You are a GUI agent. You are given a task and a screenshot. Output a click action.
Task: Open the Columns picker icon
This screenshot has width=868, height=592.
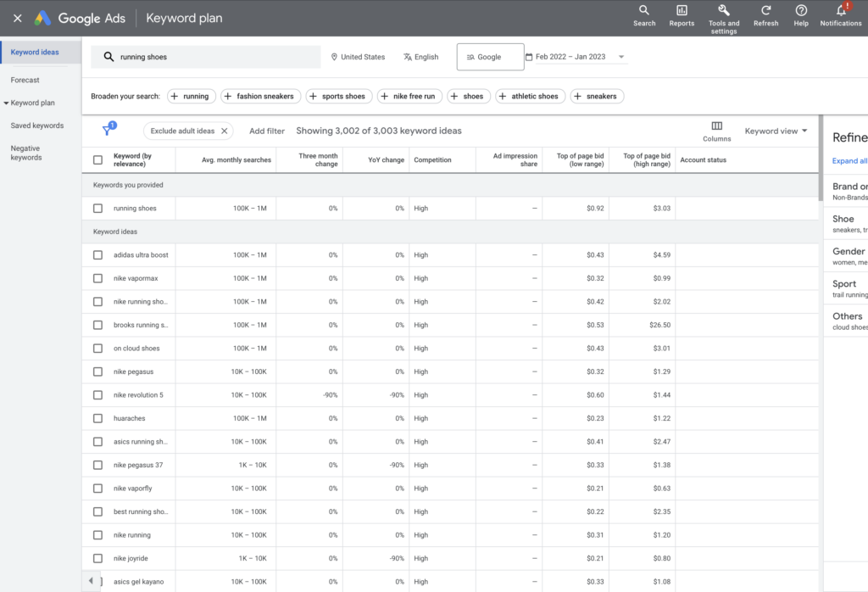coord(717,126)
